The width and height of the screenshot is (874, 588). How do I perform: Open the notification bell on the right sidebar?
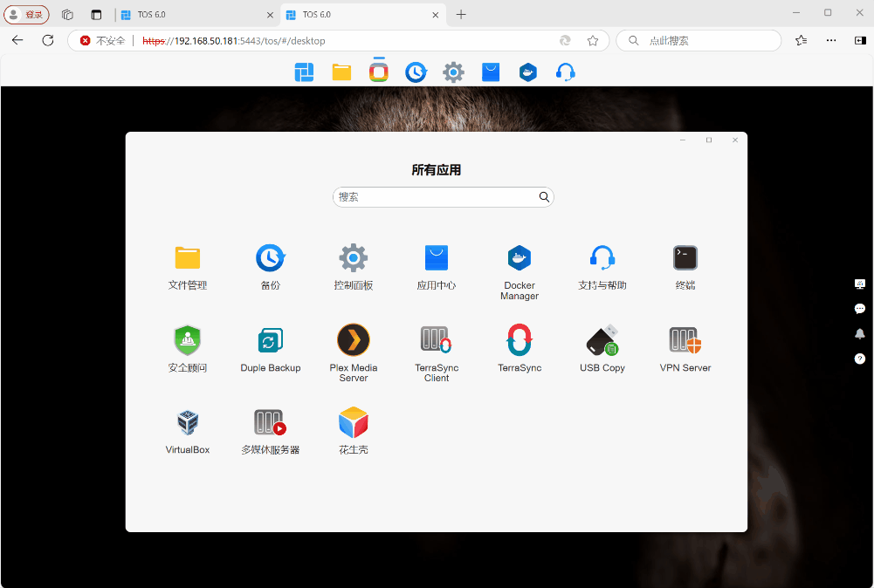pos(860,333)
